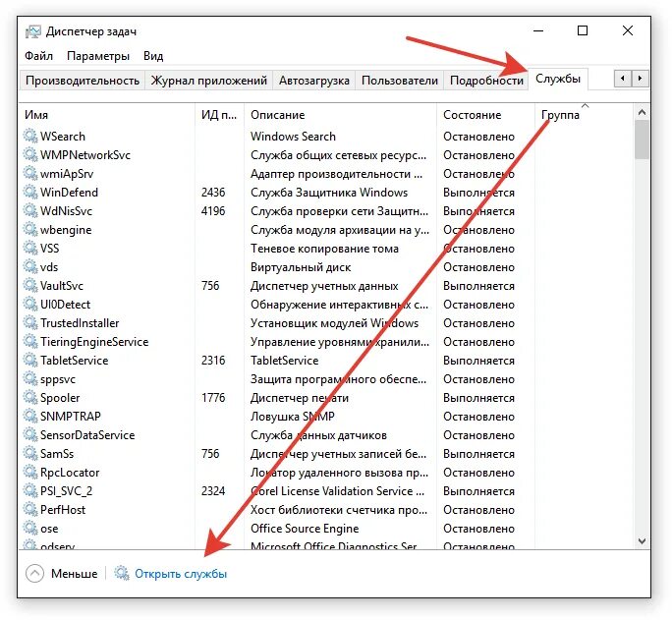Screen dimensions: 672x620
Task: Click the gear icon beside VSS
Action: pyautogui.click(x=30, y=248)
